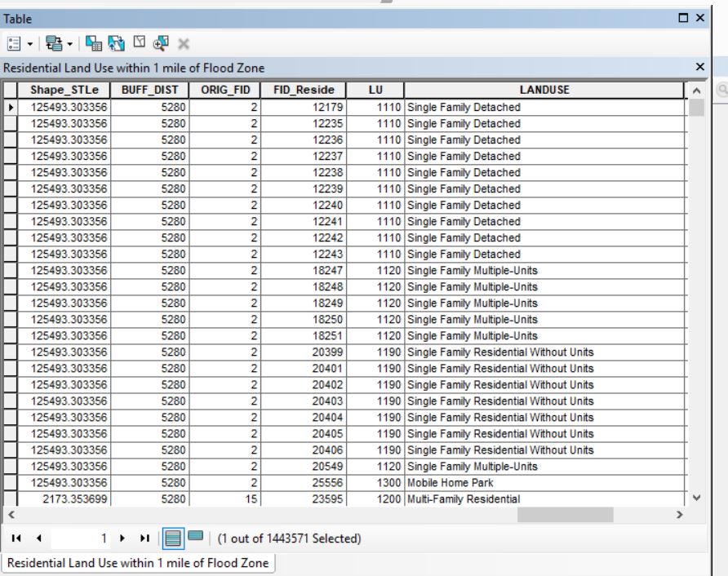Move to the previous record
The image size is (728, 576).
[39, 538]
